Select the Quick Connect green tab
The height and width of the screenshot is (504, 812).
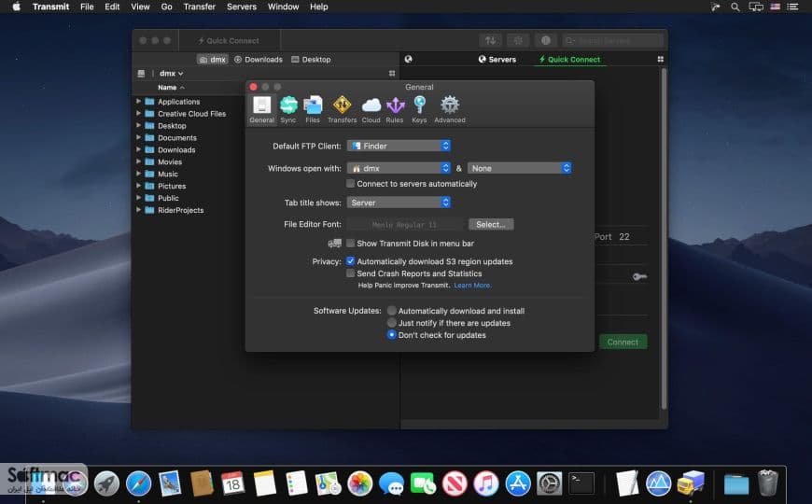[569, 60]
